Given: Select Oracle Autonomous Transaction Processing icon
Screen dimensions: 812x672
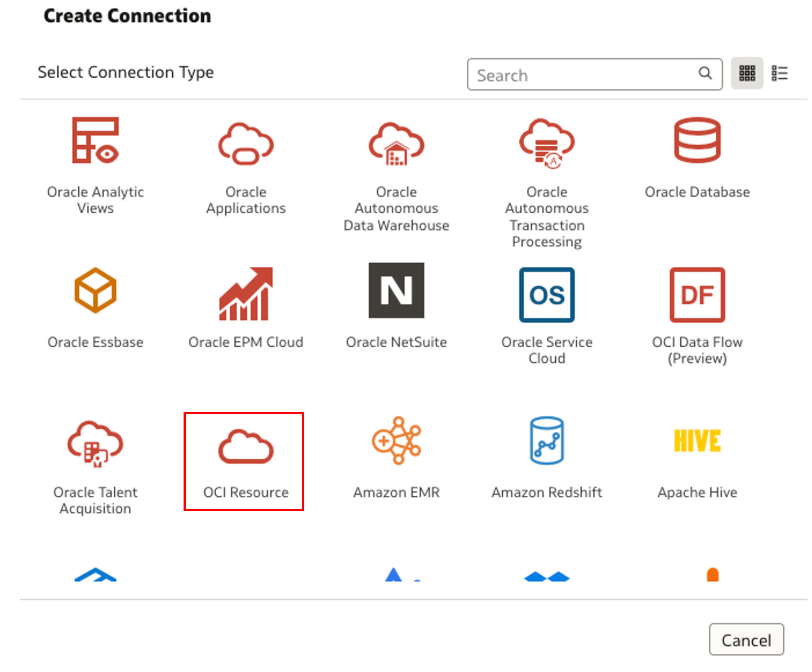Looking at the screenshot, I should (x=547, y=143).
